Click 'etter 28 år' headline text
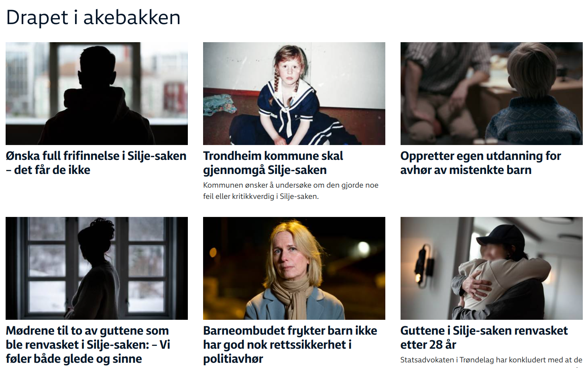This screenshot has height=368, width=588. [x=428, y=345]
